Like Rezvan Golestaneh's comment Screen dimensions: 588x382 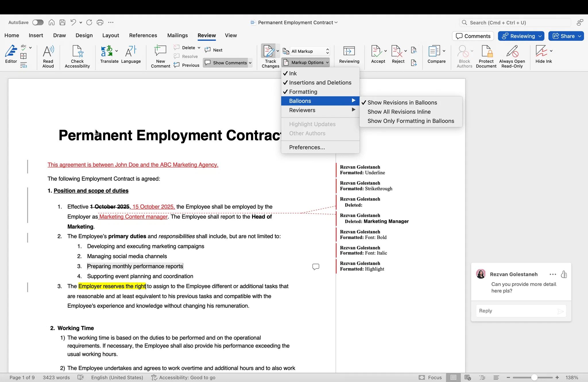[x=564, y=274]
